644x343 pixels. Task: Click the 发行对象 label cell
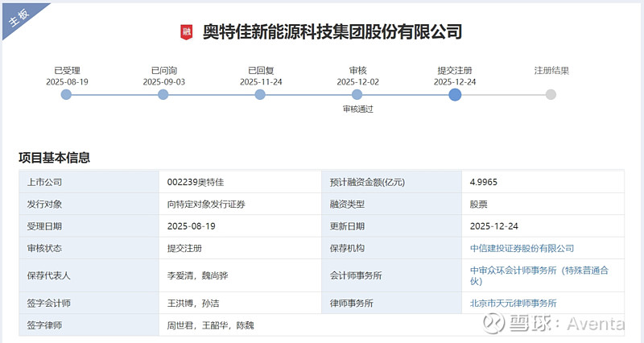(89, 205)
